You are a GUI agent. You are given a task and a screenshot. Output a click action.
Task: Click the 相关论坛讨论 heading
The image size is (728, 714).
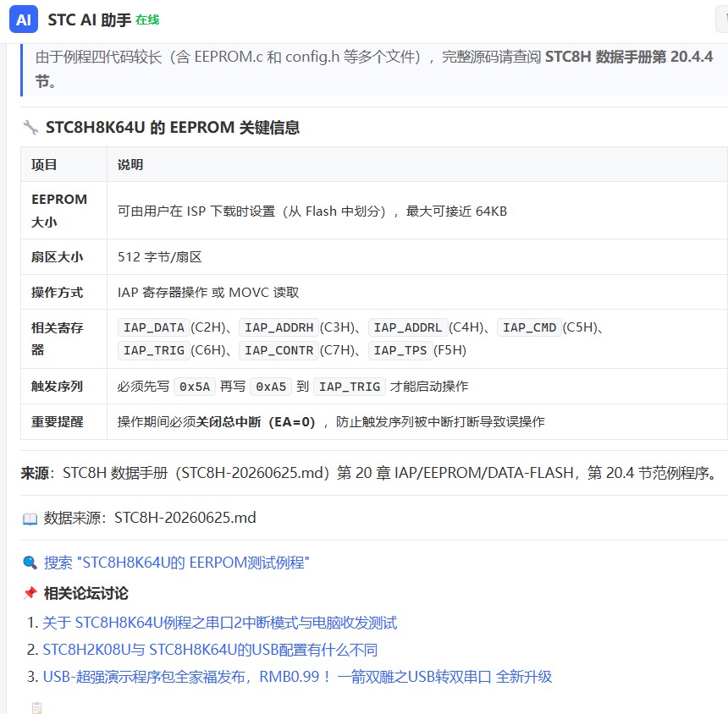pos(85,593)
